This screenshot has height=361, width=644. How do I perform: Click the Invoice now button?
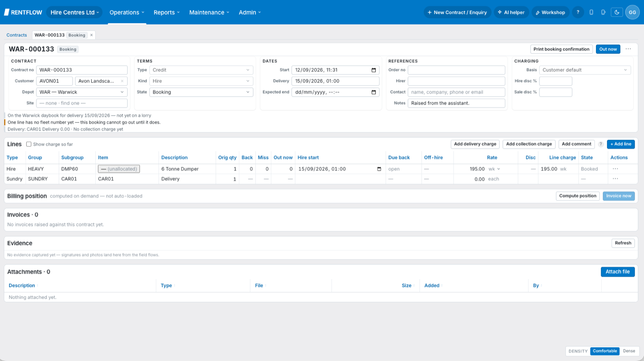pyautogui.click(x=619, y=196)
